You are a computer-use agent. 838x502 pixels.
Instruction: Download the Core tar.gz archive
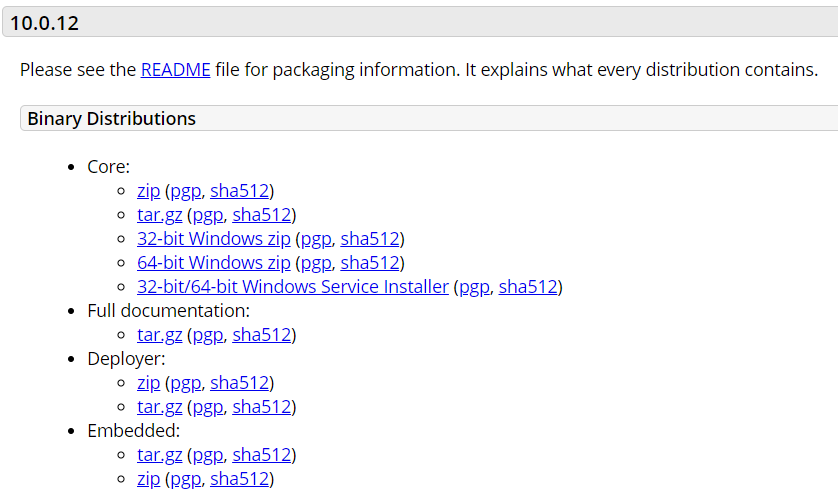point(159,215)
